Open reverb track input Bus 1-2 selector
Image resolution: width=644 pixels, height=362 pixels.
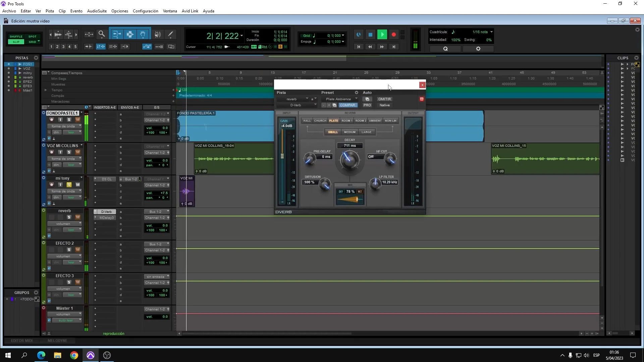(157, 212)
